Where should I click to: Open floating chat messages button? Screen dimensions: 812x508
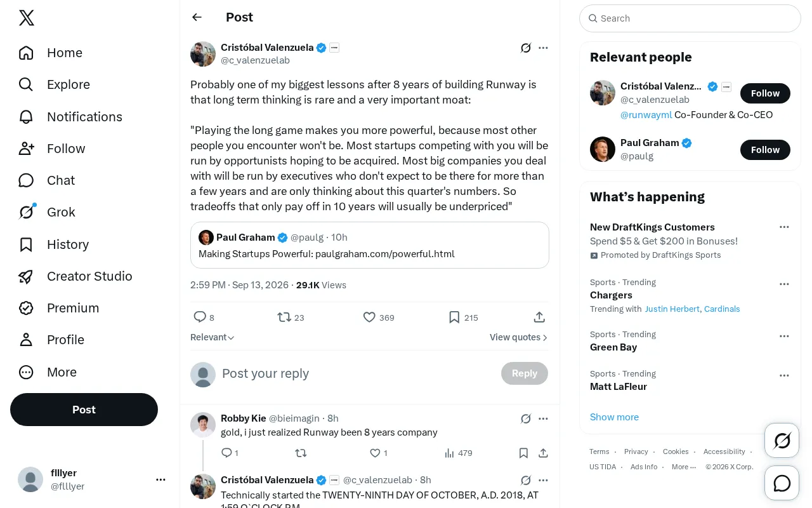782,483
